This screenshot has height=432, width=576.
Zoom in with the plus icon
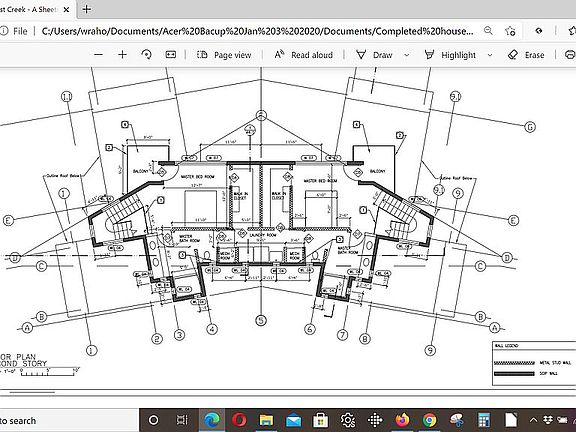pos(122,55)
